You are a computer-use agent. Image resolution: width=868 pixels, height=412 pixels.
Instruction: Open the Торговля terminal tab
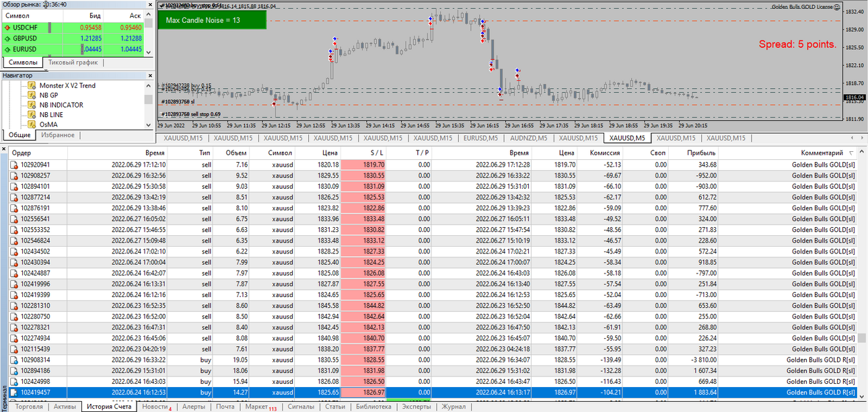coord(29,407)
